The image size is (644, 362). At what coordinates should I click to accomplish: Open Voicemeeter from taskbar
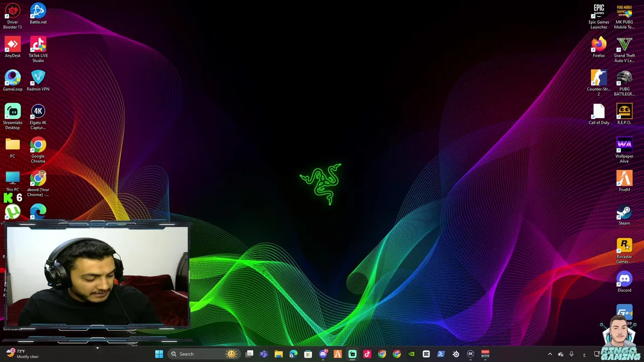tap(485, 354)
